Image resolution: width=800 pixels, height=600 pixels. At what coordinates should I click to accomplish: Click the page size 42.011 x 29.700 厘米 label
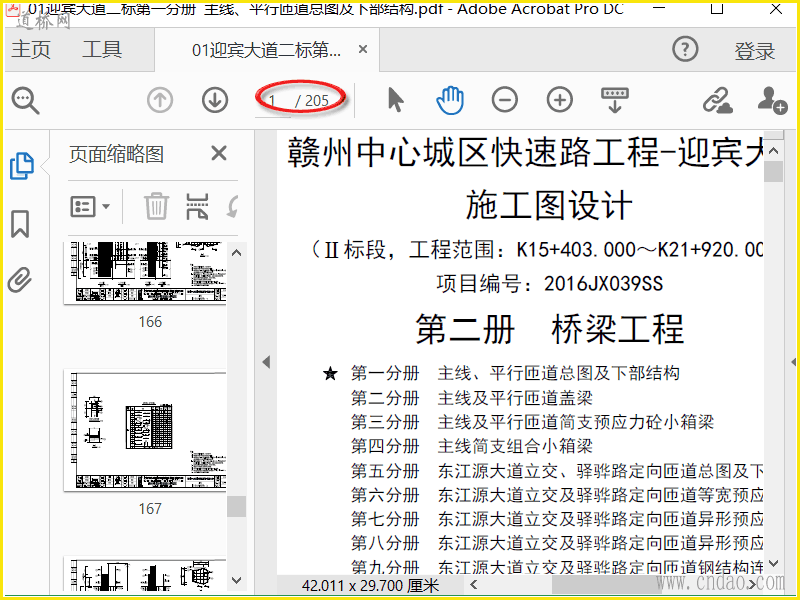coord(370,585)
